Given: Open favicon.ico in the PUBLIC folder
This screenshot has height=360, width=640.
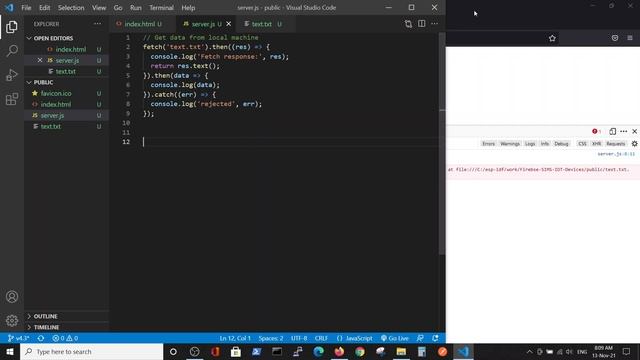Looking at the screenshot, I should 66,93.
